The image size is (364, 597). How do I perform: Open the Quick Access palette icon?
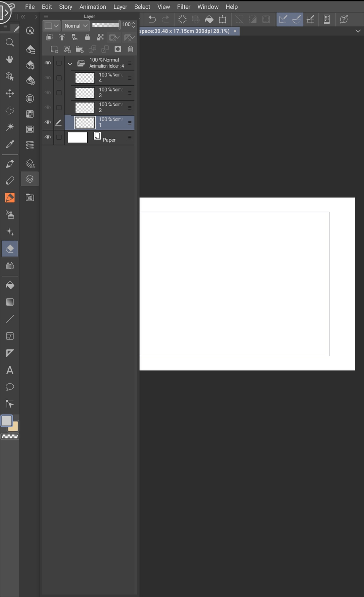point(30,31)
